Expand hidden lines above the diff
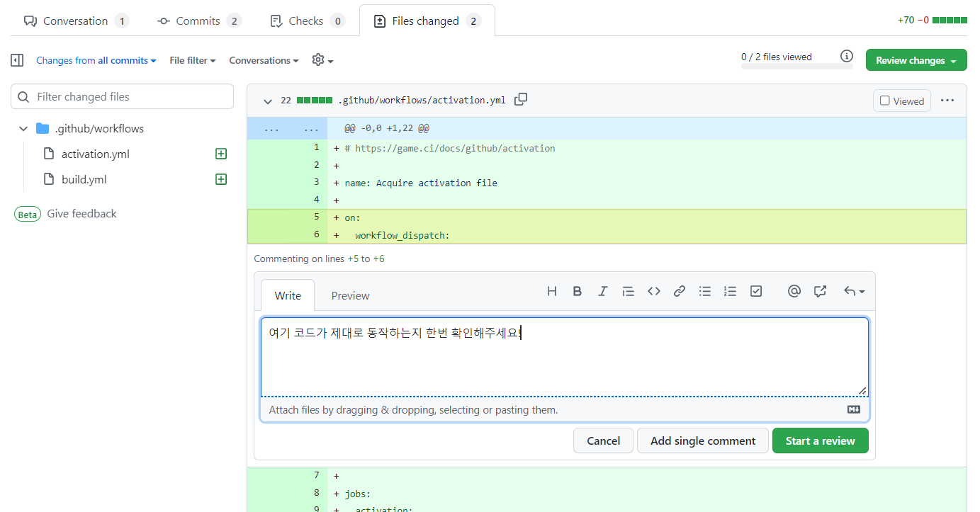Screen dimensions: 980x512 tap(287, 129)
